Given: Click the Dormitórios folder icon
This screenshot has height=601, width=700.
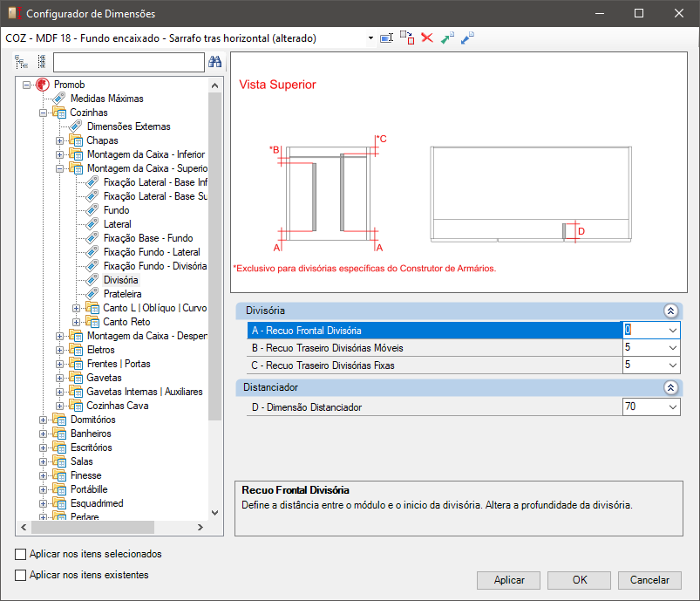Looking at the screenshot, I should 59,420.
